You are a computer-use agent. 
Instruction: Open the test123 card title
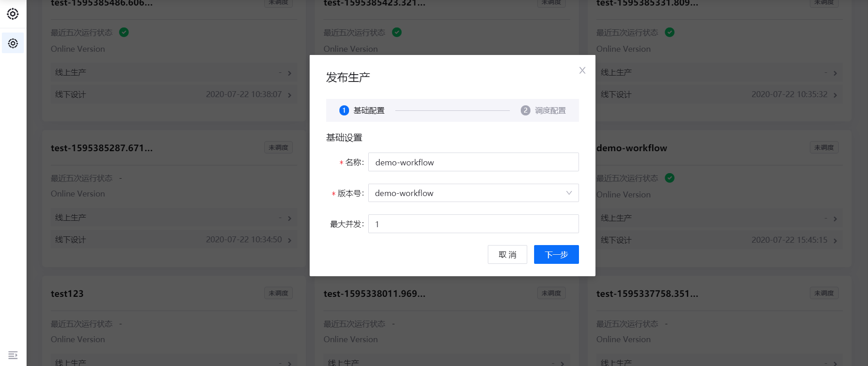[x=67, y=294]
